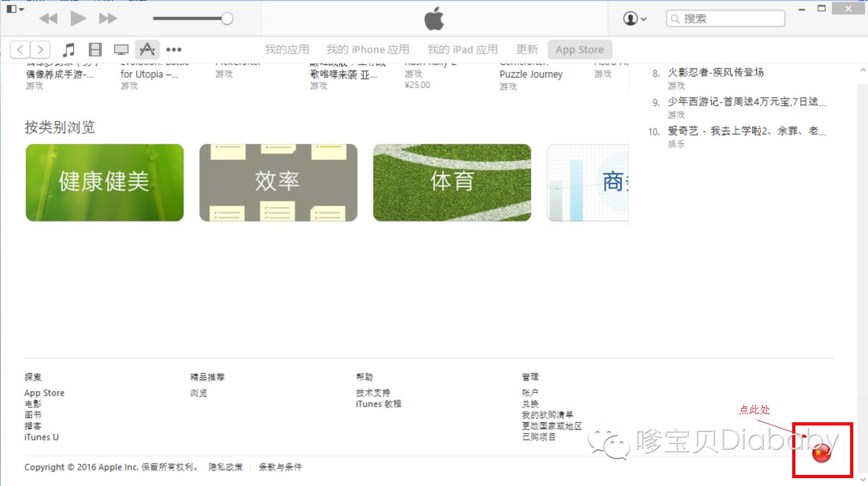Open chart item 爱奇艺
868x486 pixels.
coord(747,131)
